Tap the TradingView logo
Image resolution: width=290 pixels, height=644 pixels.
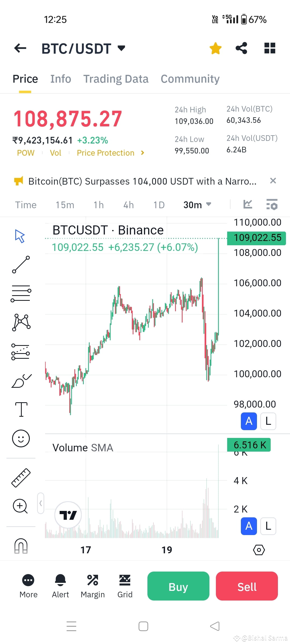pos(68,515)
